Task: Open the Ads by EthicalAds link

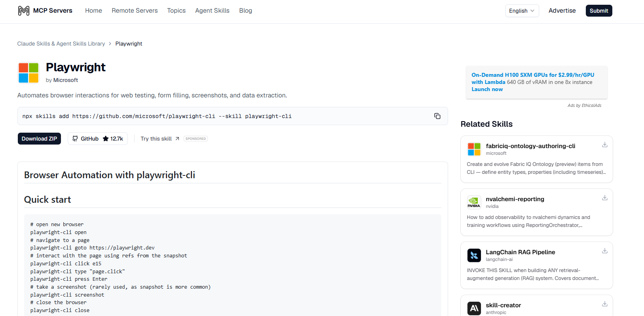Action: point(584,105)
